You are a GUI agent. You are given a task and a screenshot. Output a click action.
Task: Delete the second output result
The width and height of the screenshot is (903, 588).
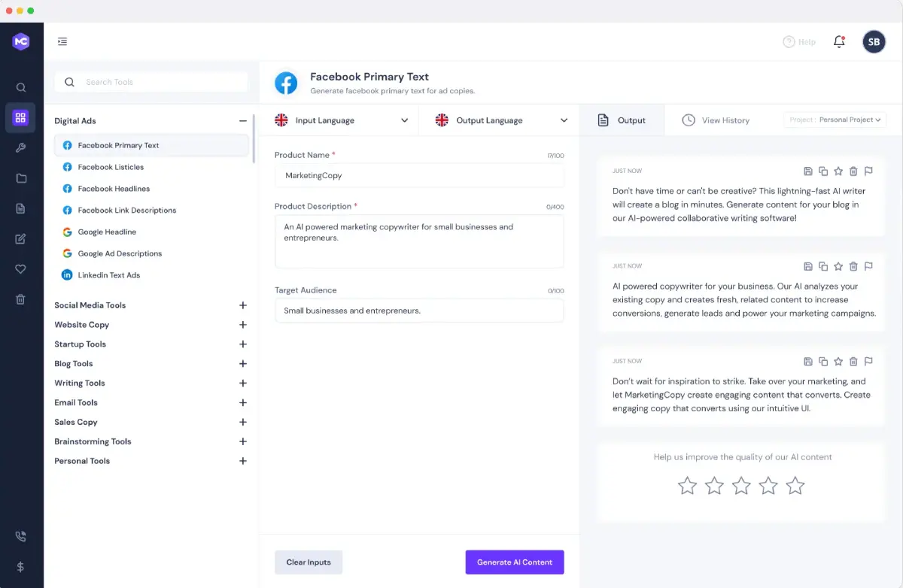[853, 266]
